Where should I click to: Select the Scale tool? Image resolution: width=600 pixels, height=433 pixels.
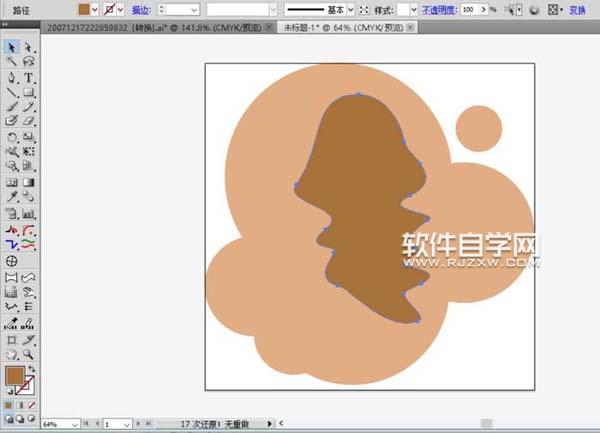pos(28,137)
